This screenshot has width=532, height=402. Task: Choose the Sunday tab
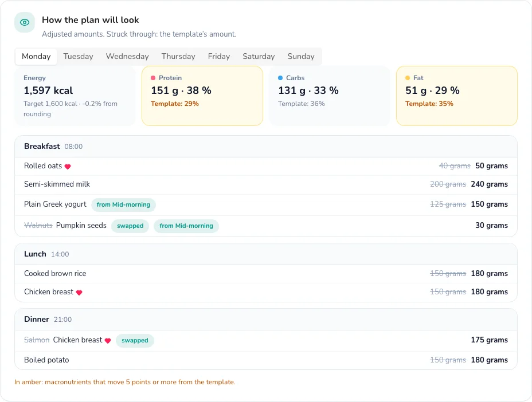[301, 56]
